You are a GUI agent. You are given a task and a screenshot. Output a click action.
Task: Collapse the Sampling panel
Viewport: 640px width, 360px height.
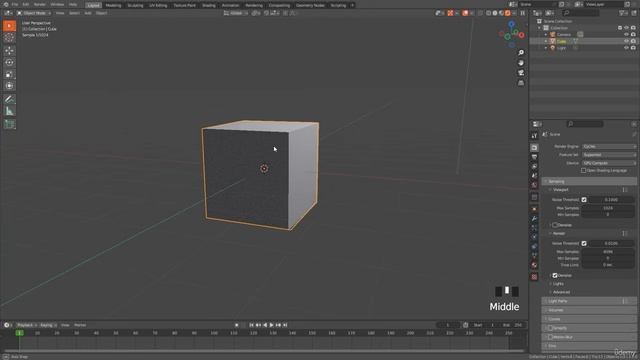click(x=589, y=181)
